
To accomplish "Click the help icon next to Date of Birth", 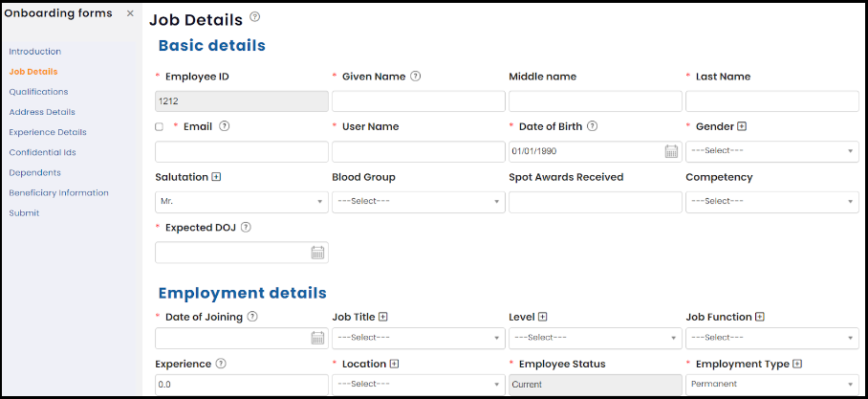I will 593,126.
